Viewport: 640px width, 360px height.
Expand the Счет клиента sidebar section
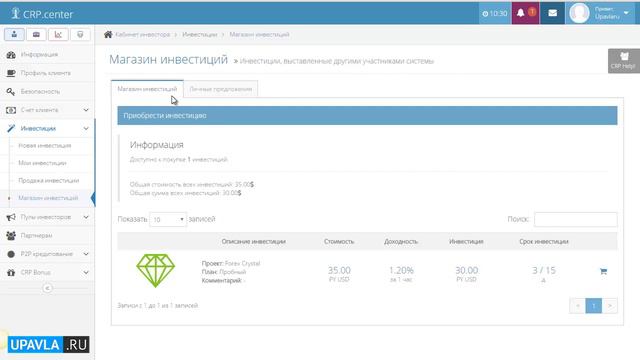pos(47,110)
